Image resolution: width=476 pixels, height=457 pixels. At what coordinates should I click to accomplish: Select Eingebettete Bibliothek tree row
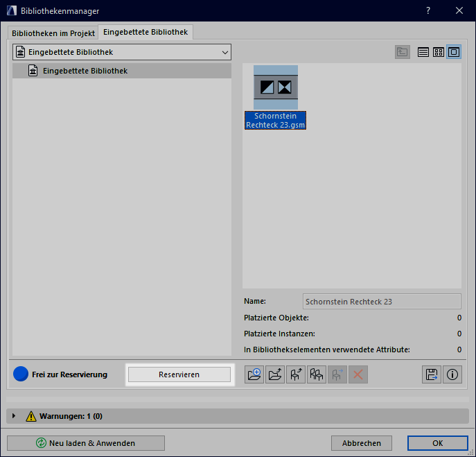pyautogui.click(x=122, y=71)
